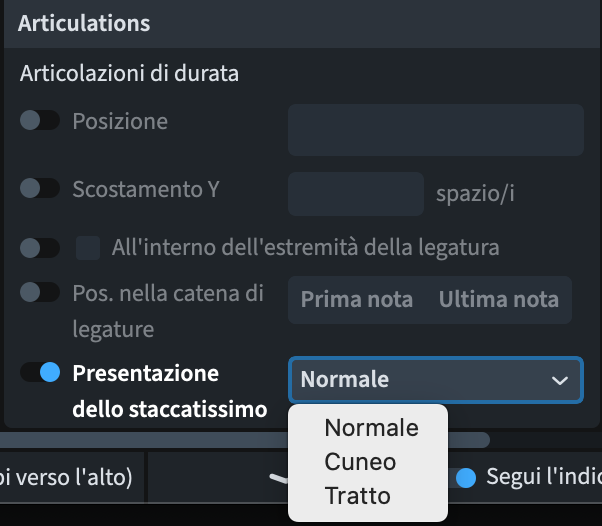
Task: Select the Prima nota button
Action: pyautogui.click(x=357, y=299)
